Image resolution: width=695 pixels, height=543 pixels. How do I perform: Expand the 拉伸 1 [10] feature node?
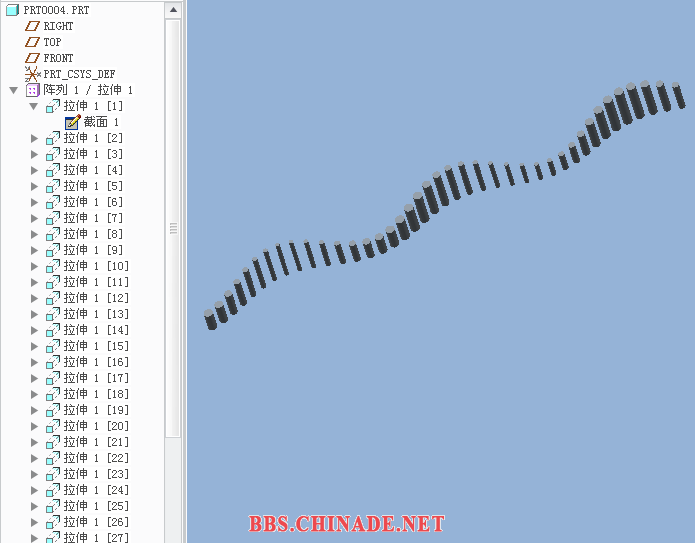coord(34,266)
